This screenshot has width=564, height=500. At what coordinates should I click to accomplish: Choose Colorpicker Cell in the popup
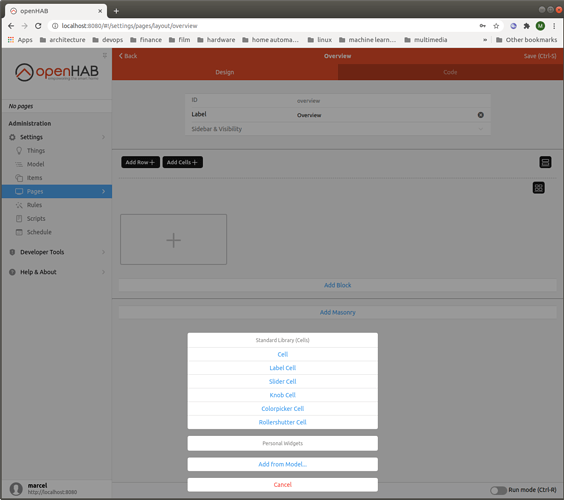point(283,409)
